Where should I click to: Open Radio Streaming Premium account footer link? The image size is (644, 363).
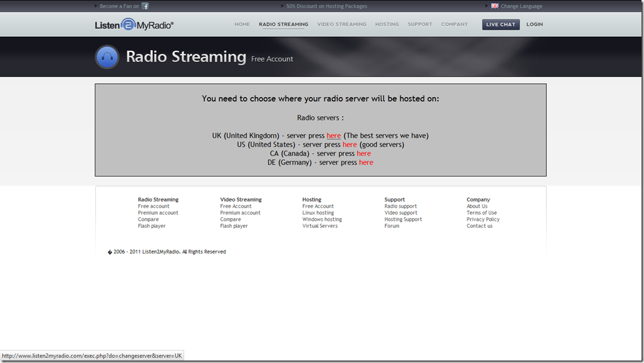[158, 213]
